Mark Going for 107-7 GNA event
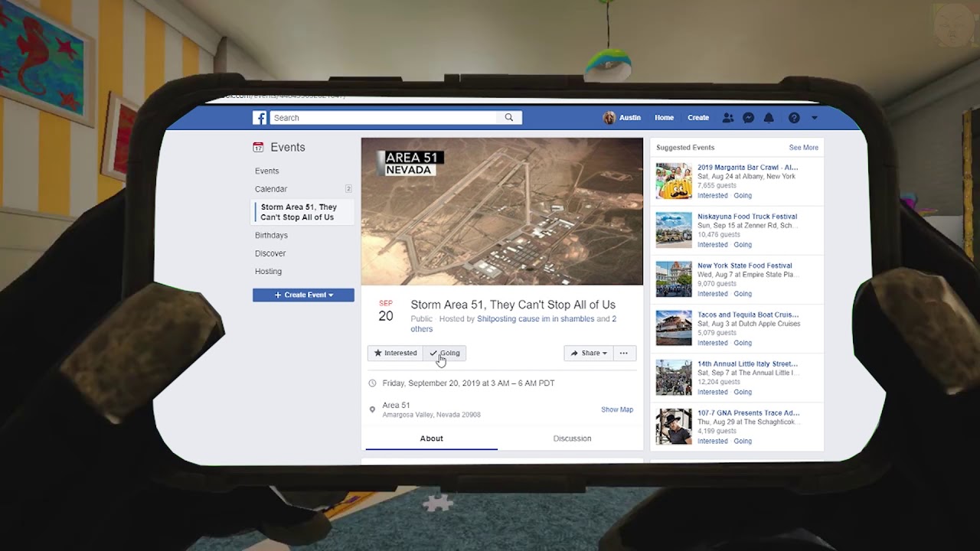This screenshot has height=551, width=980. (743, 441)
